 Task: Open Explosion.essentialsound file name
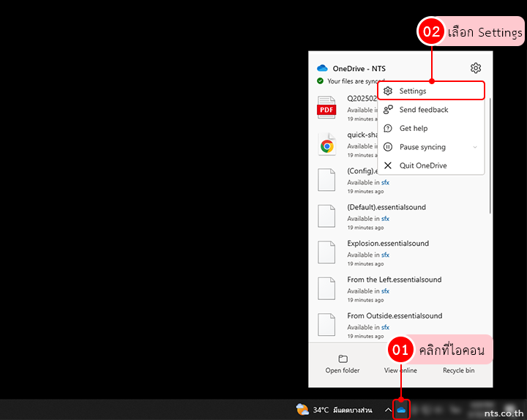click(x=388, y=243)
